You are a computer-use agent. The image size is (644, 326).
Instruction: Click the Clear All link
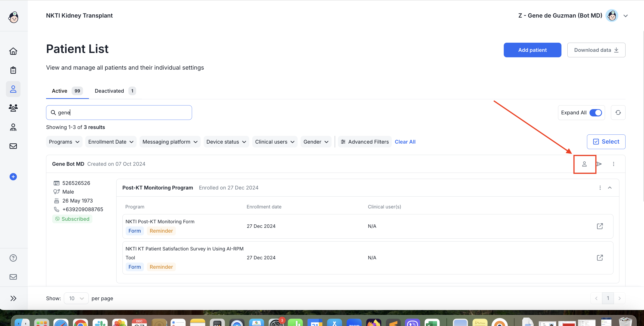pyautogui.click(x=405, y=142)
